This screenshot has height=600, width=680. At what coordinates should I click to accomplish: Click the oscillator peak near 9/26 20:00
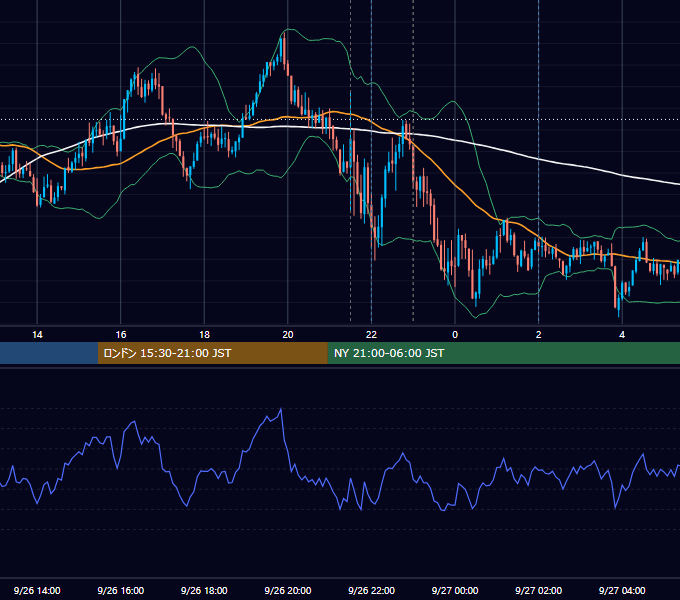[x=281, y=409]
